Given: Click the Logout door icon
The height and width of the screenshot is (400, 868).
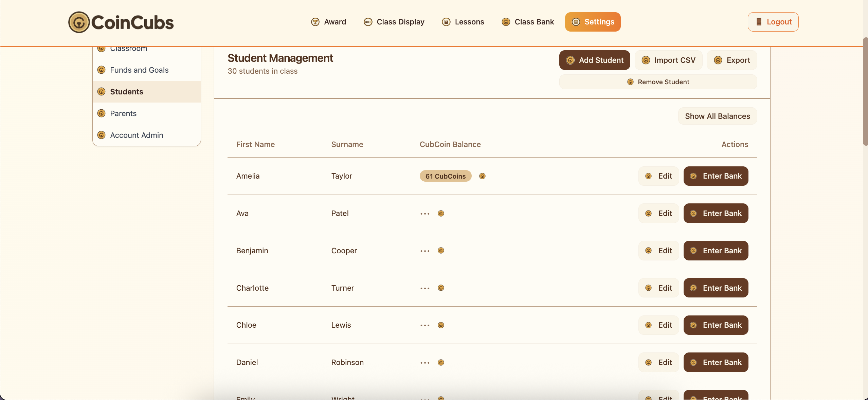Looking at the screenshot, I should click(x=759, y=22).
